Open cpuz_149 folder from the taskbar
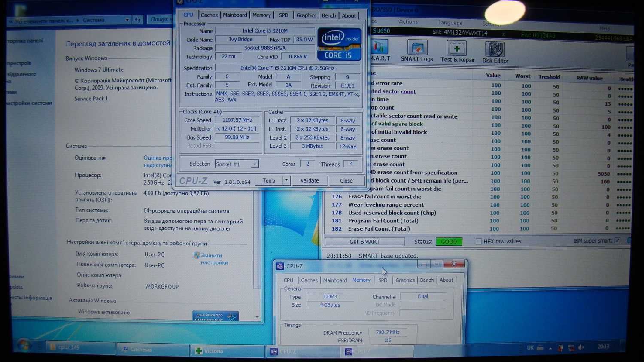 tap(80, 348)
